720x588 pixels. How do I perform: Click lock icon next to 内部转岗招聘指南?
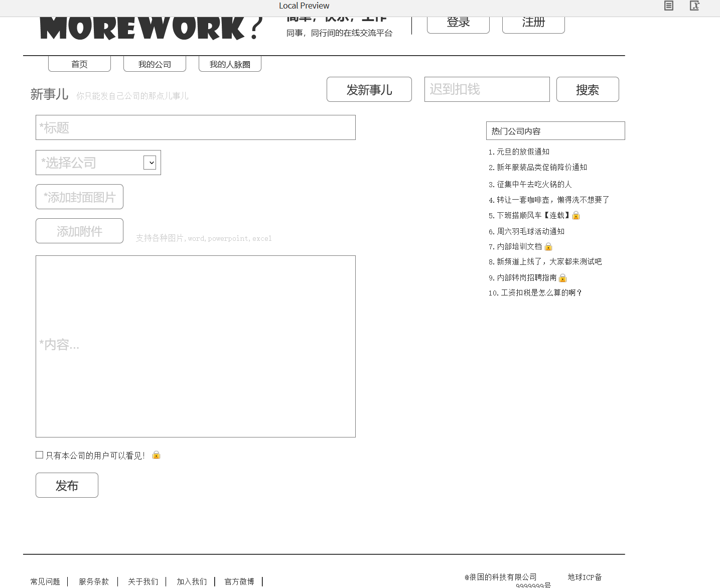563,277
